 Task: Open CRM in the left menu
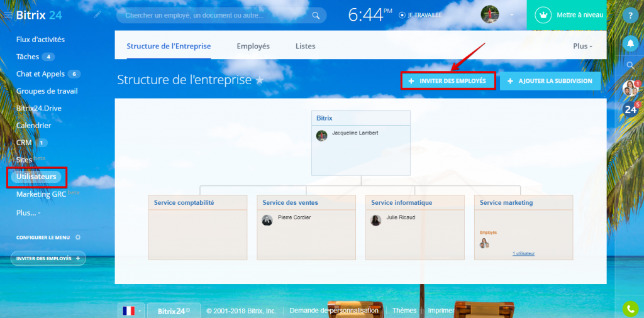click(24, 143)
